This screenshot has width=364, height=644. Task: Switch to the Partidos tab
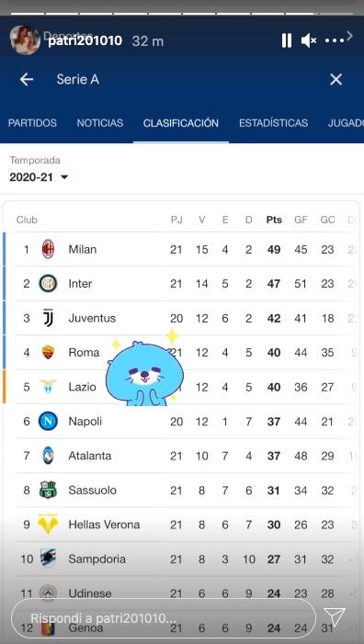click(x=32, y=123)
